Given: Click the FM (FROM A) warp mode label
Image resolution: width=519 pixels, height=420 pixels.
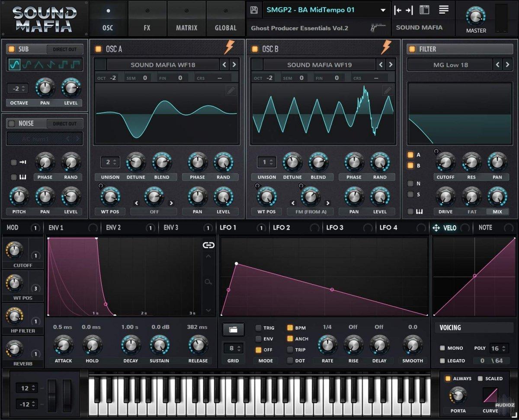Looking at the screenshot, I should coord(311,212).
